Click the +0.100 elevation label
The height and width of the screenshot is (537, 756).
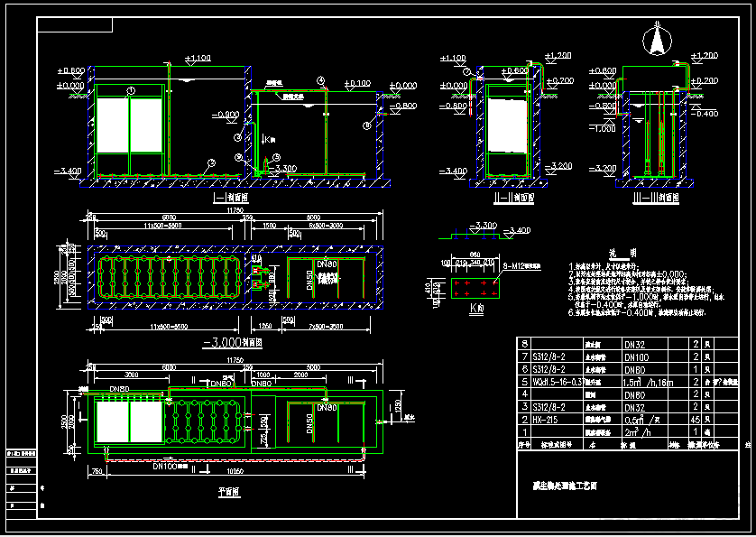(x=358, y=83)
